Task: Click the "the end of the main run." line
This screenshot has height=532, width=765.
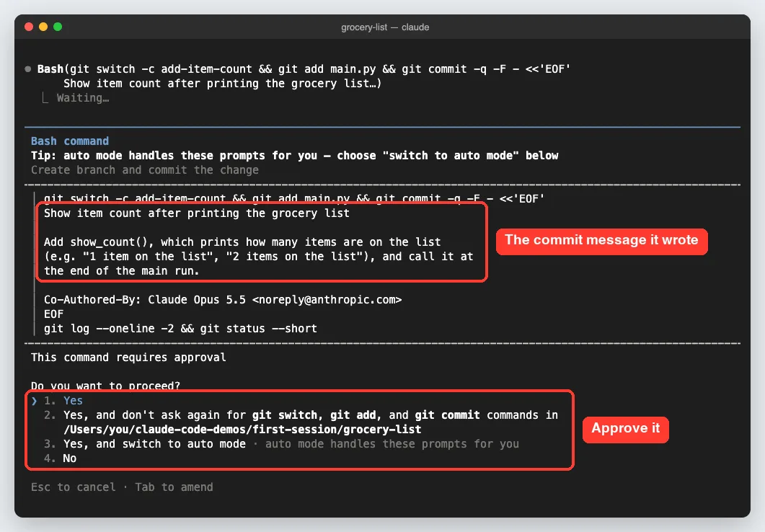Action: [121, 270]
